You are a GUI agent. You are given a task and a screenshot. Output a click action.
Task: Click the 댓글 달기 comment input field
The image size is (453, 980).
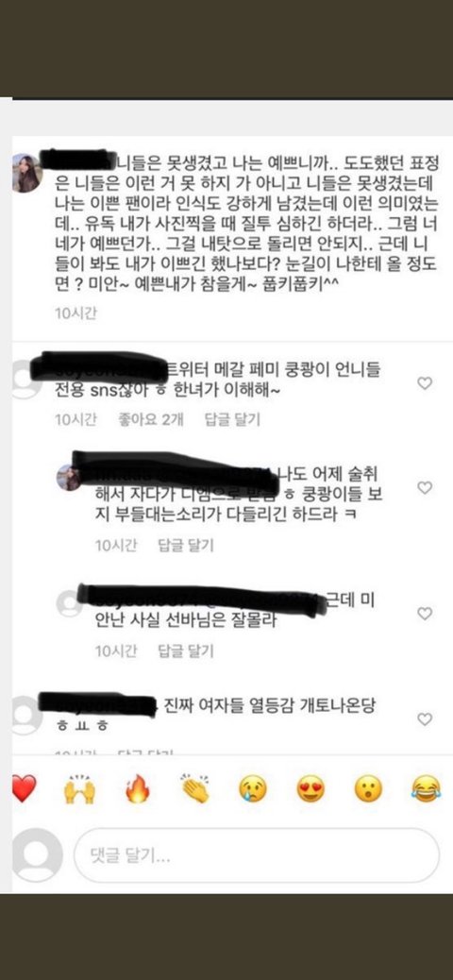pos(257,855)
